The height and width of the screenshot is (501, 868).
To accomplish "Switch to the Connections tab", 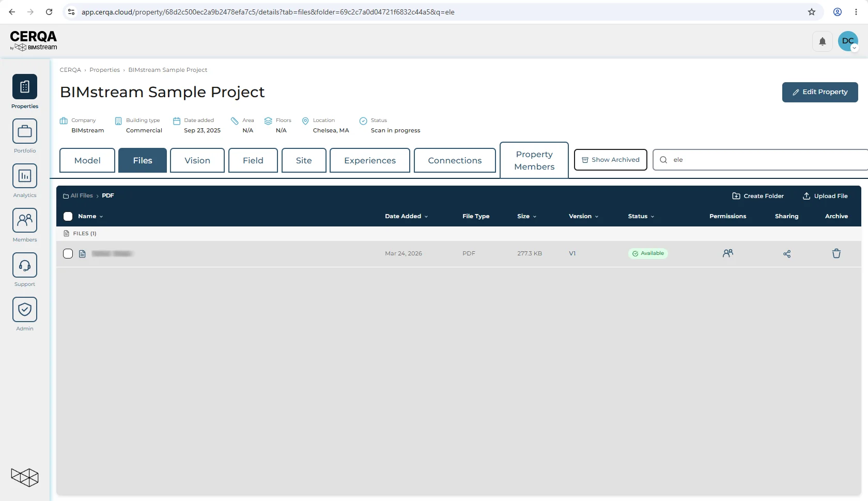I will [455, 160].
